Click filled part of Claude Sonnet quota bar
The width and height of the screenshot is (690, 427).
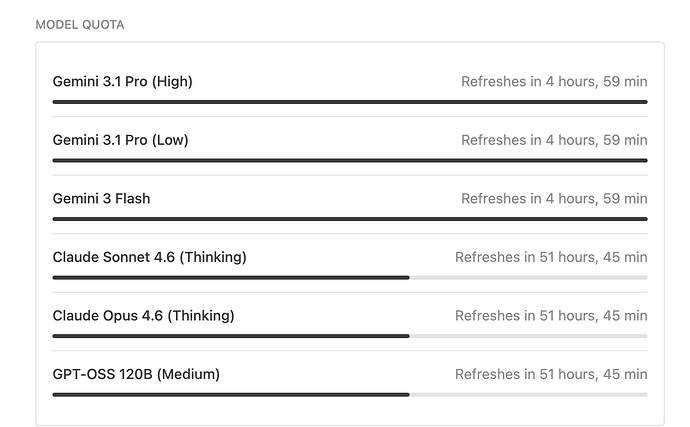231,278
